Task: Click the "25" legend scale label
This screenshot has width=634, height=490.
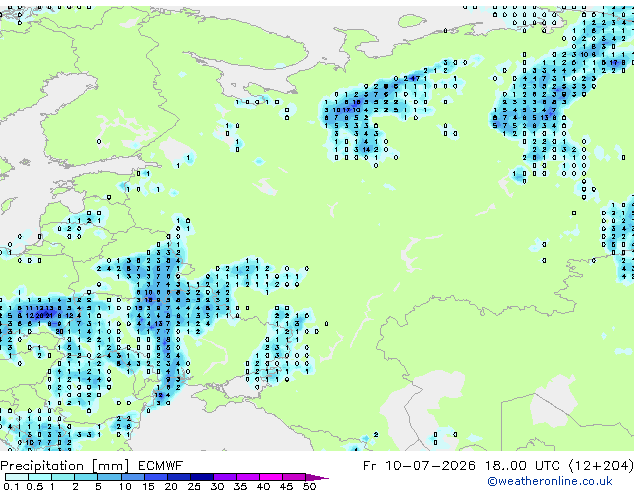Action: 194,486
